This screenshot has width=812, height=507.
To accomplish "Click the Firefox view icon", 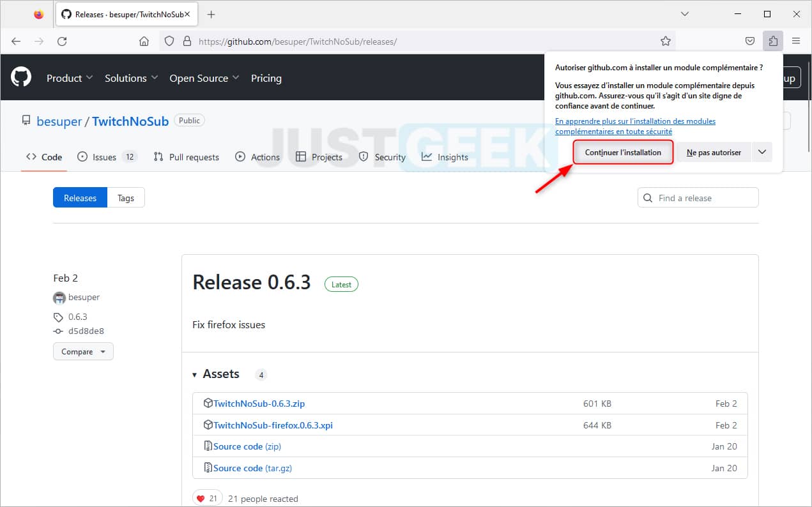I will pyautogui.click(x=39, y=14).
